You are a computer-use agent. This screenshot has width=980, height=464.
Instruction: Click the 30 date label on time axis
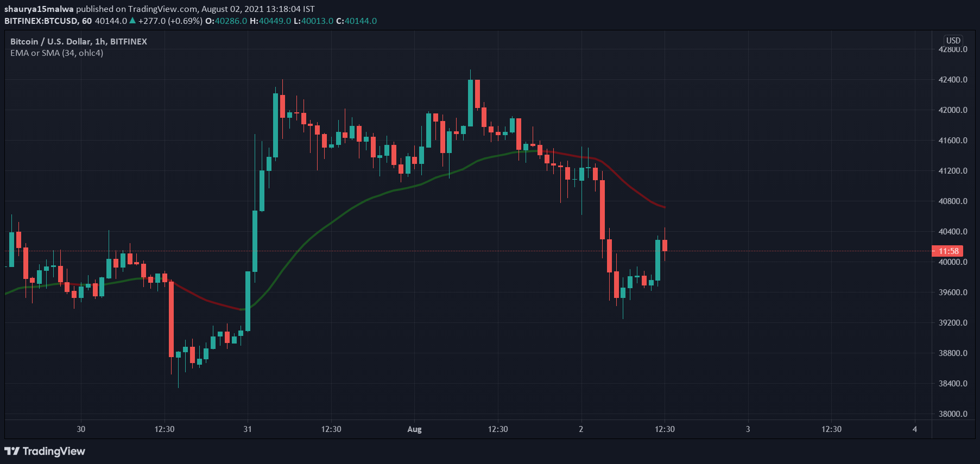click(81, 429)
